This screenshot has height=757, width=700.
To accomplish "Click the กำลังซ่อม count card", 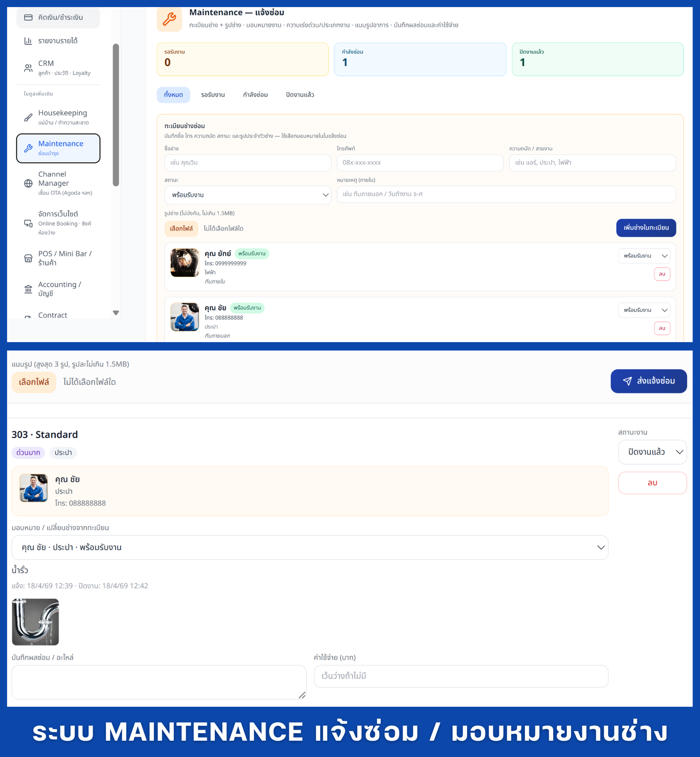I will point(420,60).
